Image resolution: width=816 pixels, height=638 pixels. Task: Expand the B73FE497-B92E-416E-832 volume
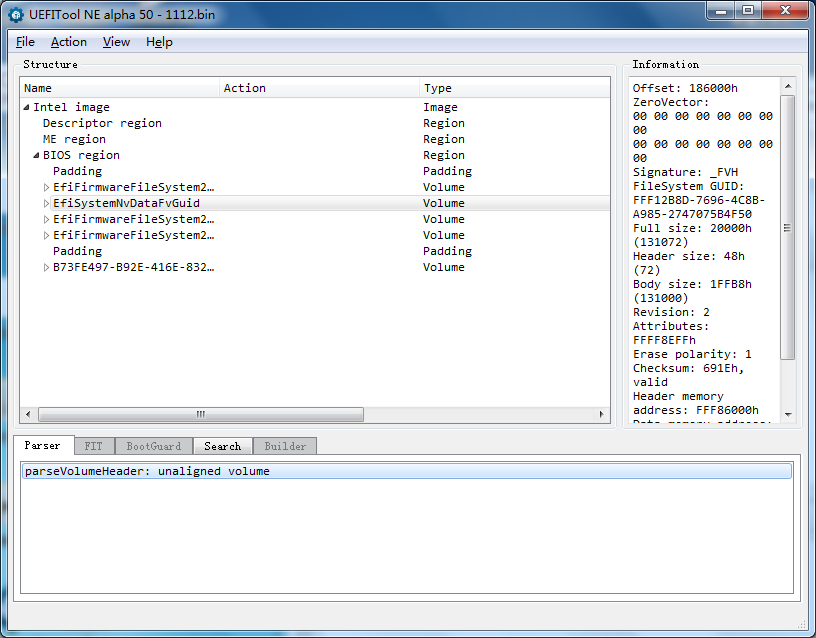46,267
